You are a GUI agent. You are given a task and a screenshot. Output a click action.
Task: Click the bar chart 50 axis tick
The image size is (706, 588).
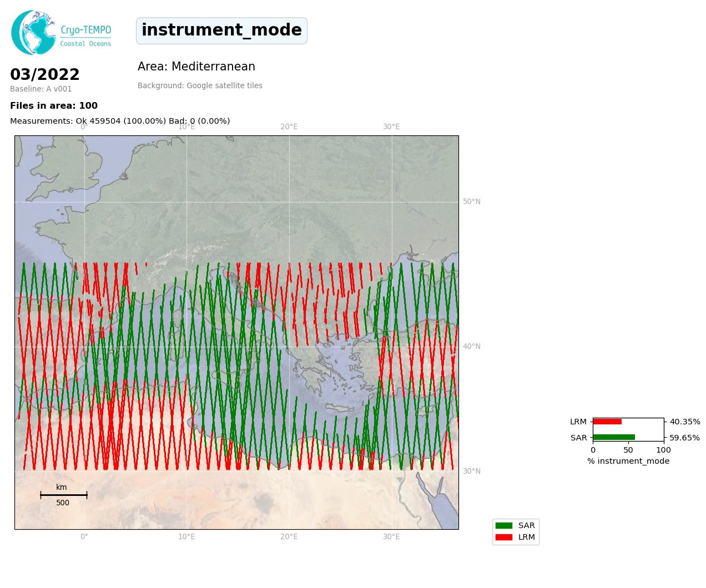628,450
